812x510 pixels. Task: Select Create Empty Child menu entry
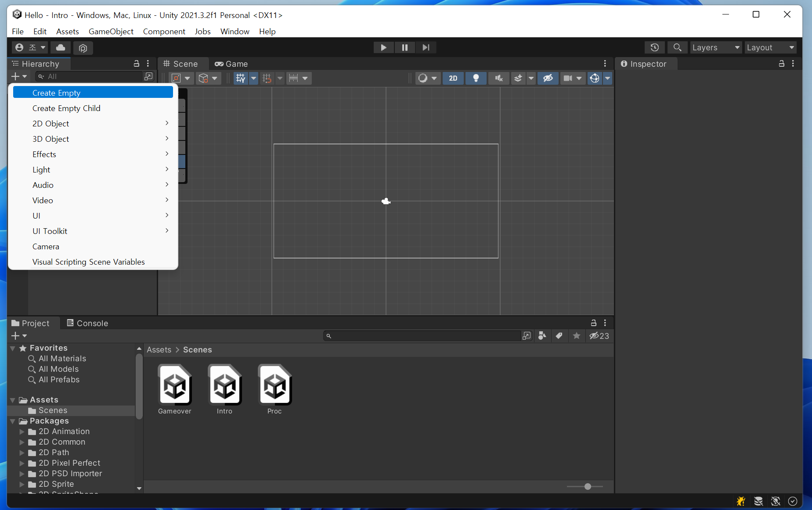93,108
